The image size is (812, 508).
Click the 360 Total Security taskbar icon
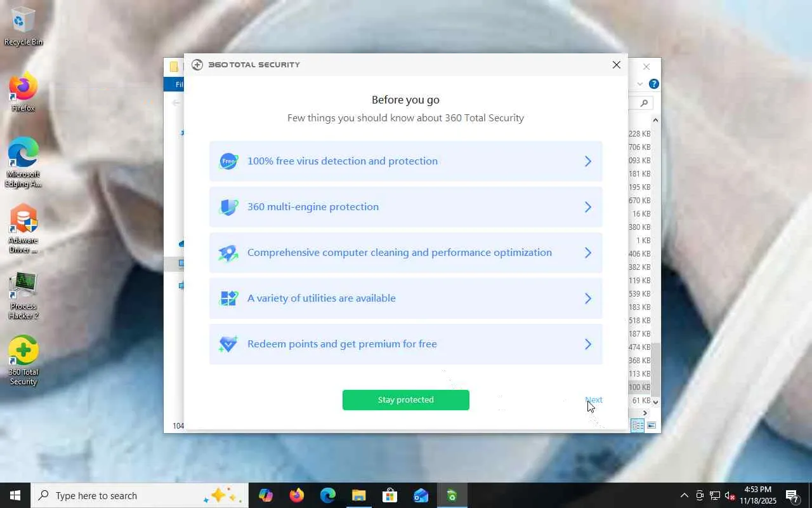(x=452, y=495)
